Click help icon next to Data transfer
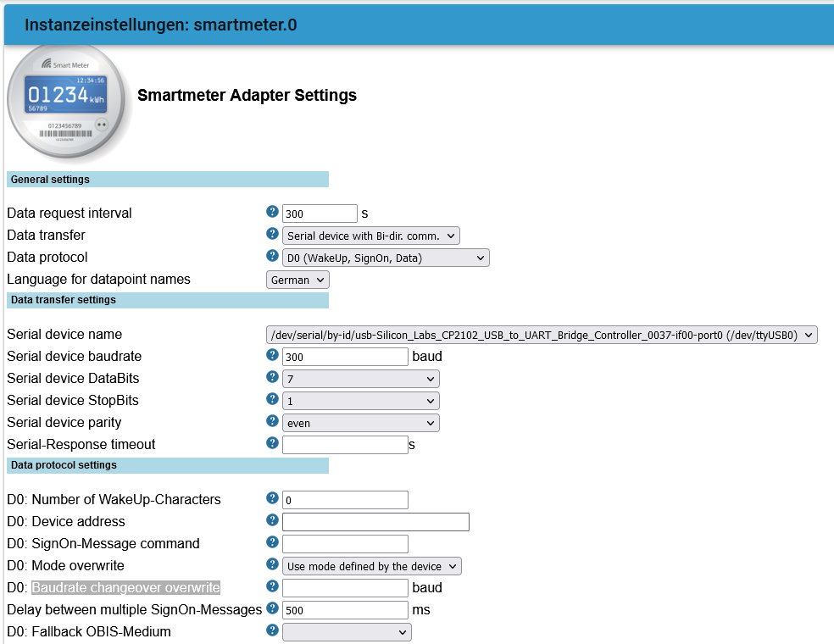This screenshot has height=644, width=834. coord(272,234)
